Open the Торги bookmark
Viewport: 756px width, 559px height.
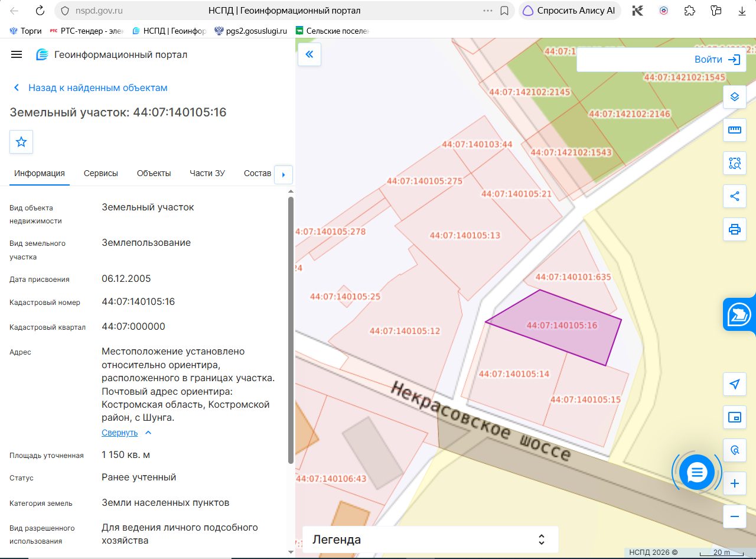[x=25, y=31]
